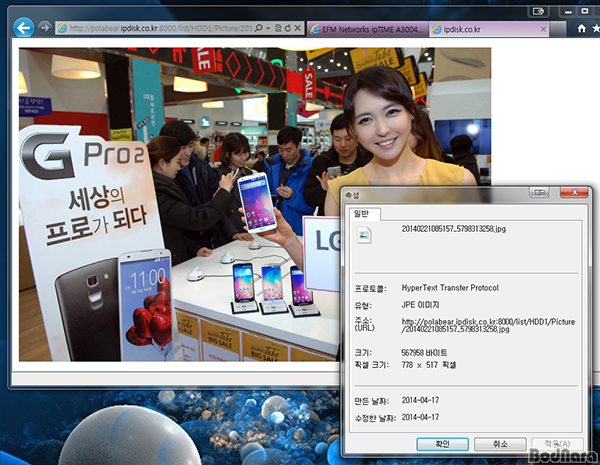
Task: Click the image file icon in properties dialog
Action: [x=364, y=235]
